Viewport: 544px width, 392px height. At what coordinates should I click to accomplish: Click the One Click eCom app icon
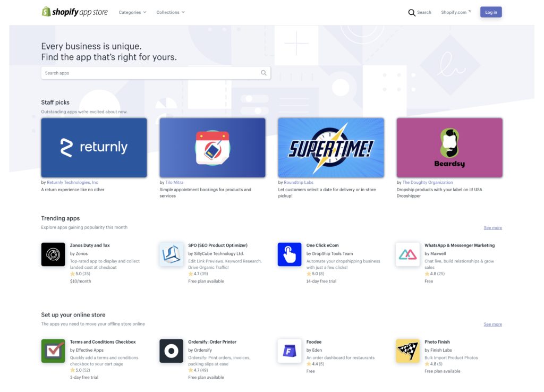coord(290,254)
